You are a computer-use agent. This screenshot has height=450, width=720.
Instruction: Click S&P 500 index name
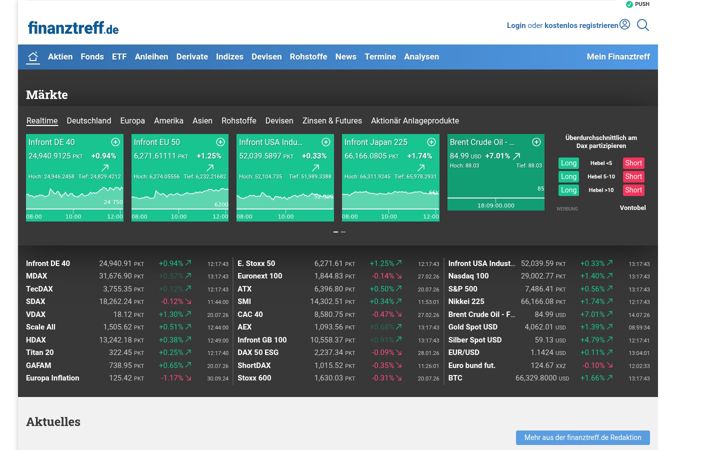tap(463, 289)
